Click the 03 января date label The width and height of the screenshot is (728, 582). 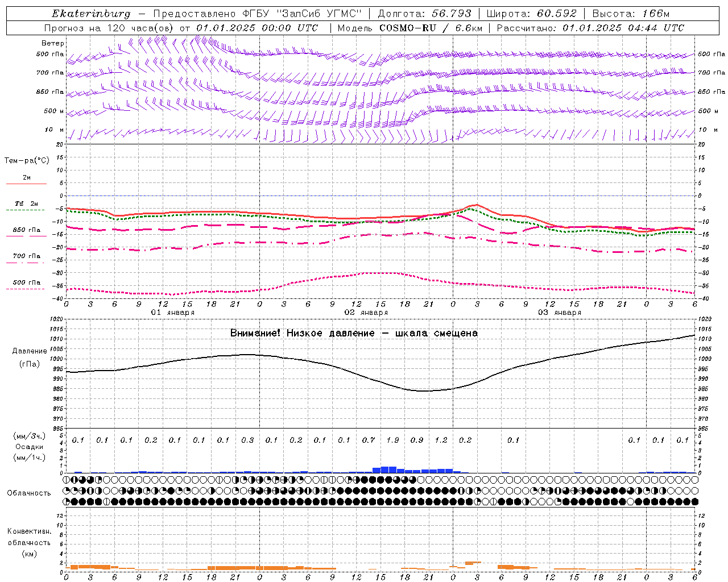click(x=560, y=313)
